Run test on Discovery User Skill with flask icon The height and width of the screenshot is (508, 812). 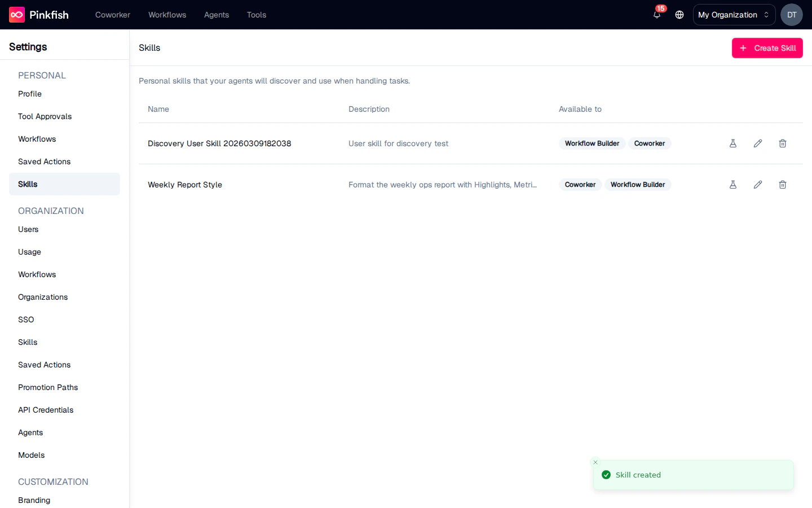tap(732, 143)
